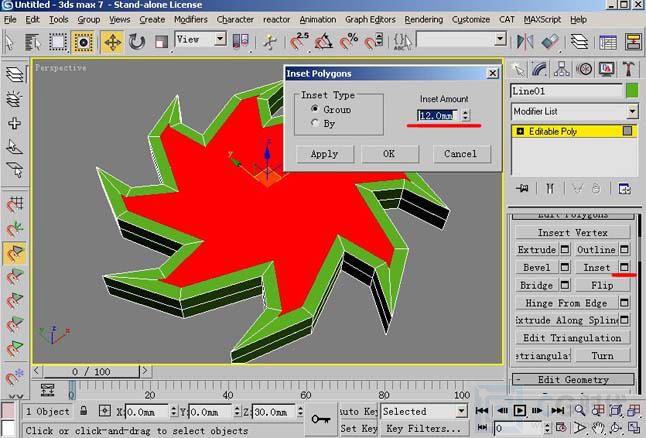Open Extrude Along Spline settings box
The height and width of the screenshot is (438, 646).
tap(625, 320)
